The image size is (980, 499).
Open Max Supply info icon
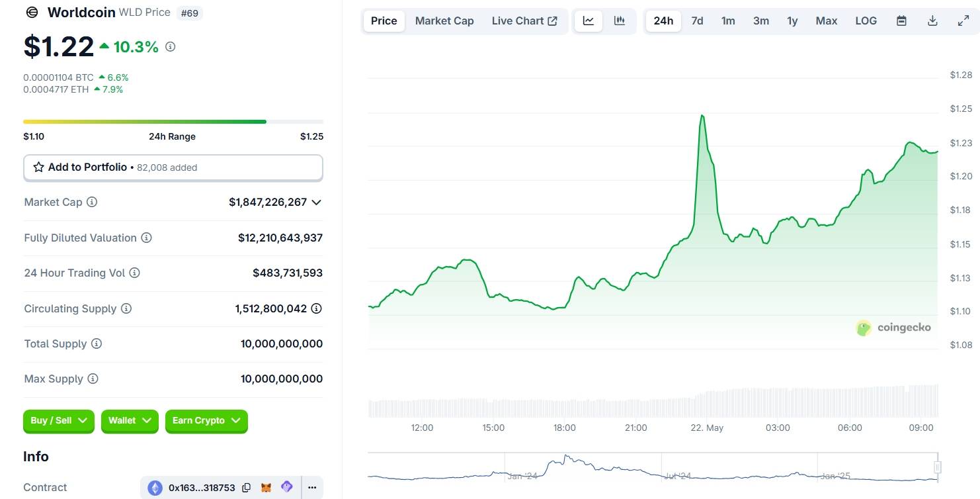pos(93,379)
